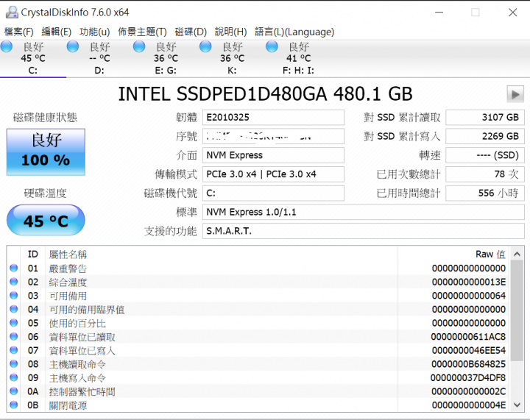Screen dimensions: 530x420
Task: Select attribute row 05 使用的百分比
Action: point(258,323)
